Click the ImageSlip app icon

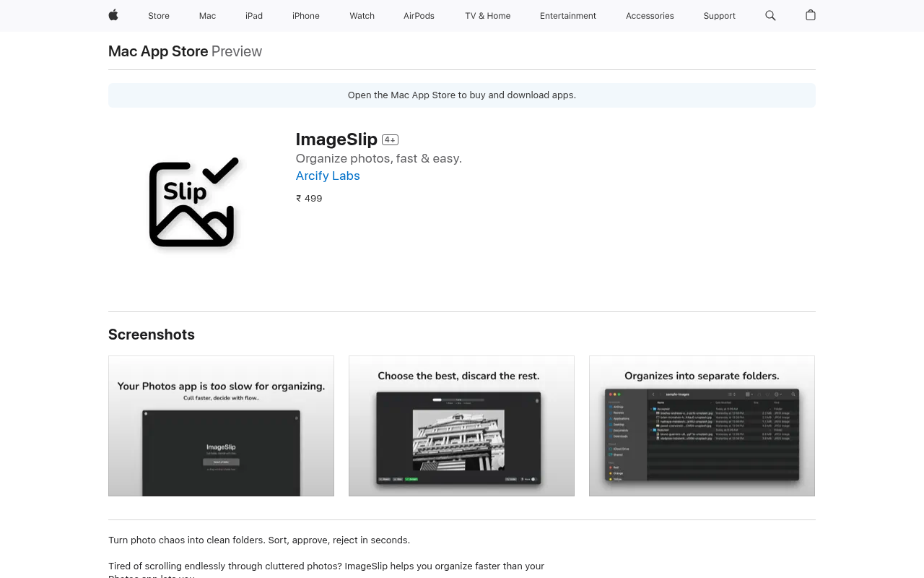pyautogui.click(x=193, y=202)
